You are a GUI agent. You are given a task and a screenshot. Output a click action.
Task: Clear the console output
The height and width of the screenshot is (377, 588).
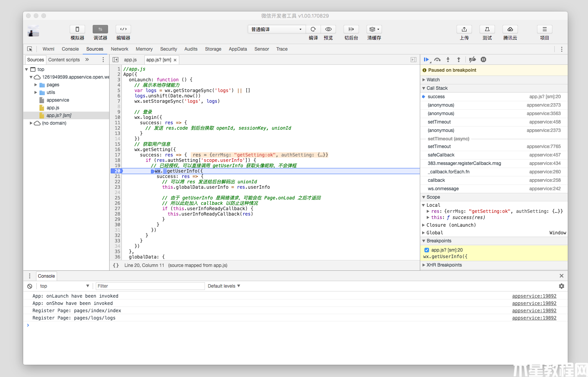click(x=29, y=286)
